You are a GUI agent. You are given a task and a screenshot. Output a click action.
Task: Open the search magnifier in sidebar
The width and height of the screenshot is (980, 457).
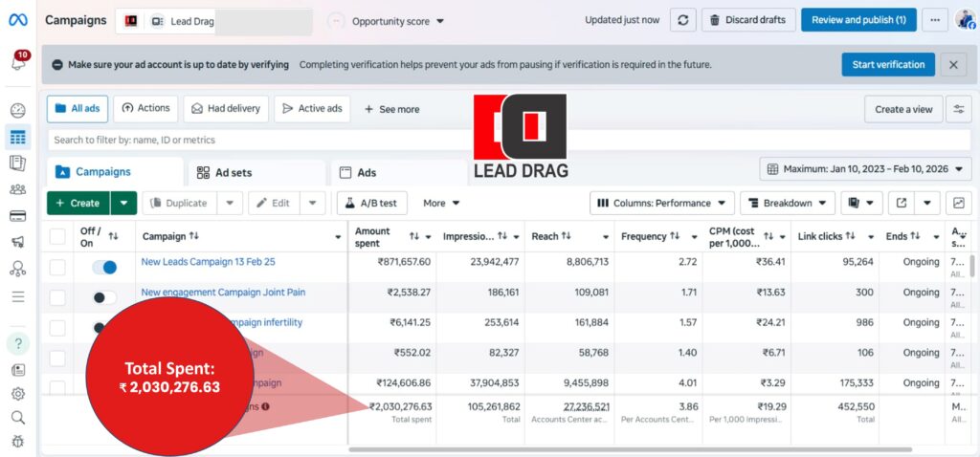pos(17,417)
